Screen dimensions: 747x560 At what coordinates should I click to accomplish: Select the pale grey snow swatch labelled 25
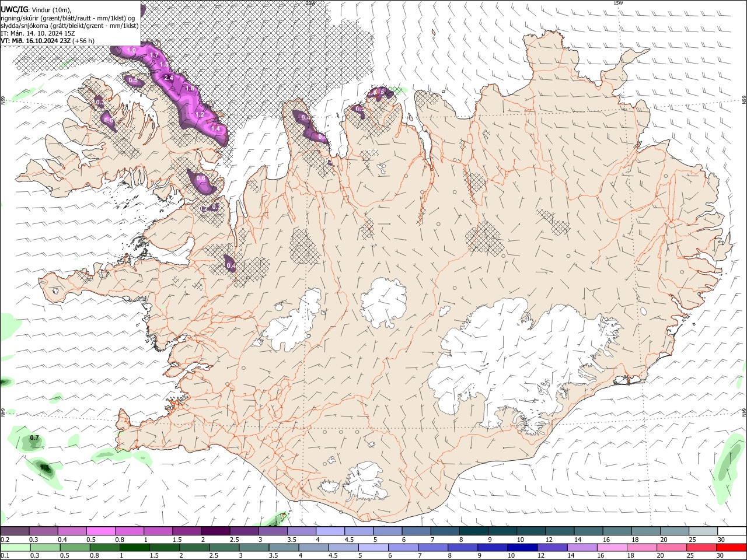(703, 531)
